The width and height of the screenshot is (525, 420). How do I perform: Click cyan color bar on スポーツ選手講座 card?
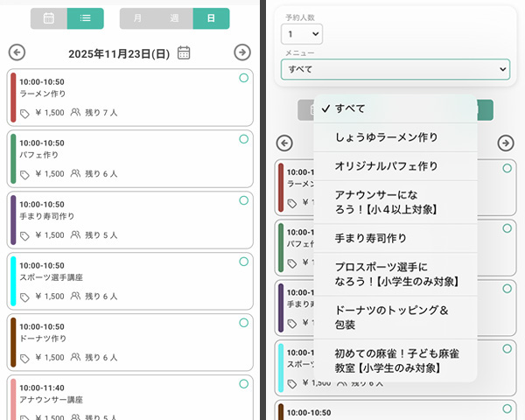tap(13, 281)
